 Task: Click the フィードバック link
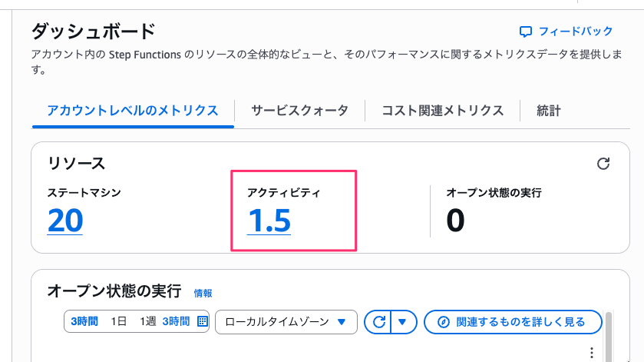point(576,32)
